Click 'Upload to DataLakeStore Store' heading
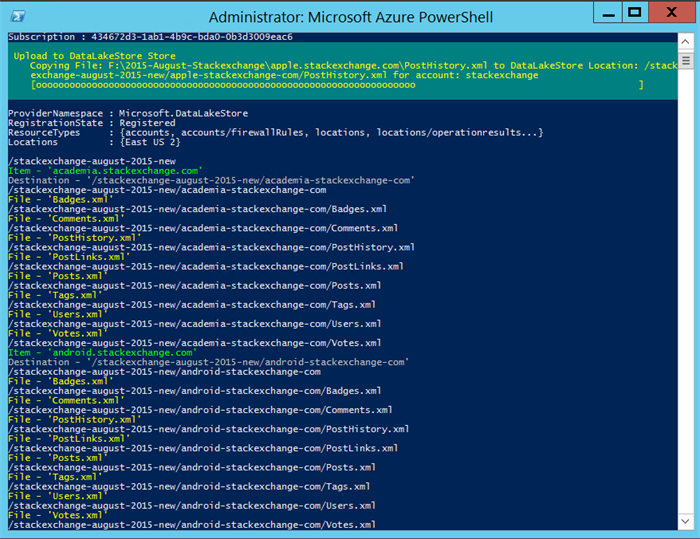The image size is (700, 539). 95,56
